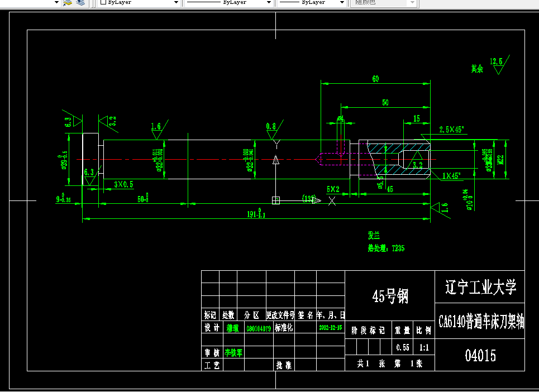Select the '更改文件号' title block cell
Viewport: 539px width, 392px height.
click(x=280, y=315)
